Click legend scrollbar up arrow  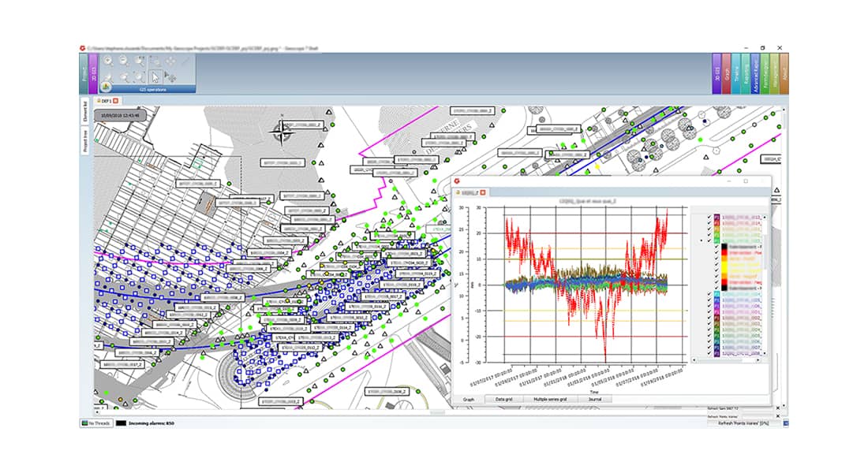click(765, 218)
